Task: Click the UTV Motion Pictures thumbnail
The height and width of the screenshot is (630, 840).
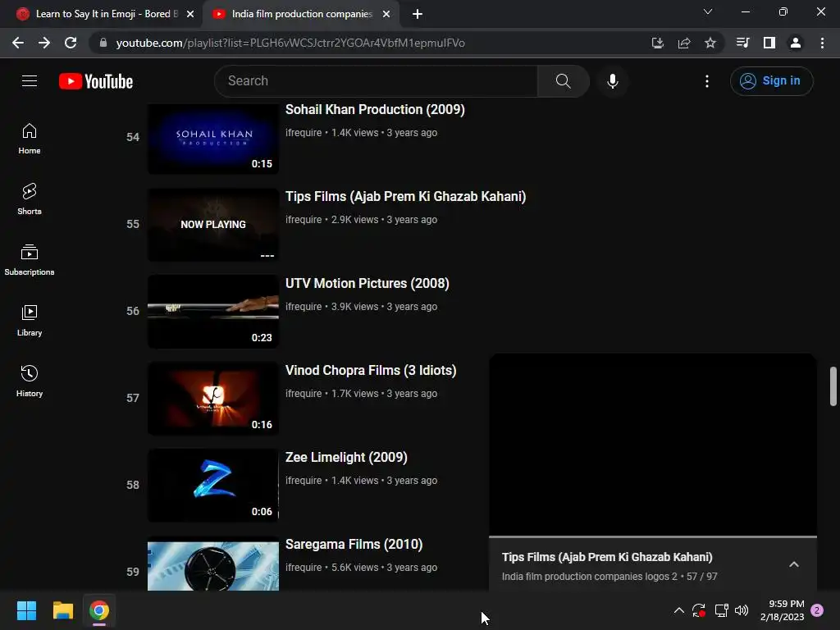Action: pyautogui.click(x=213, y=311)
